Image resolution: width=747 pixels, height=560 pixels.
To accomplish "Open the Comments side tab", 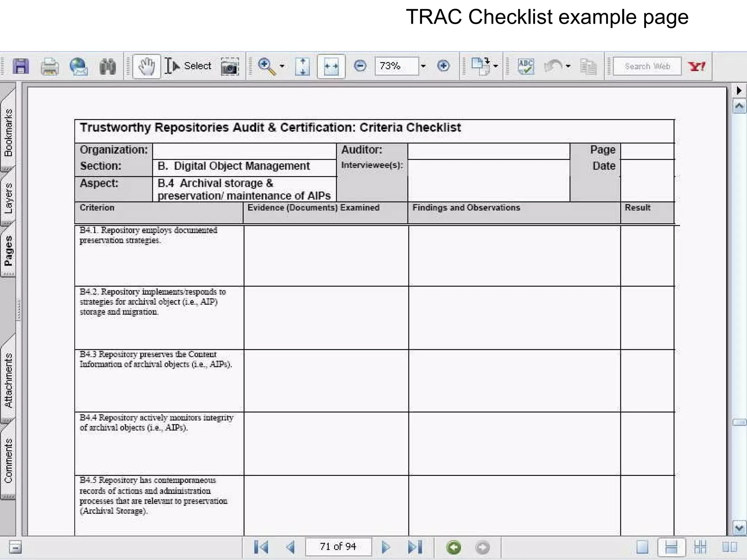I will [8, 460].
